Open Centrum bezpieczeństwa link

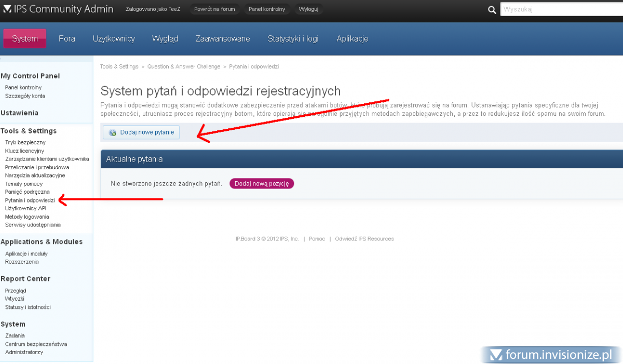click(36, 344)
